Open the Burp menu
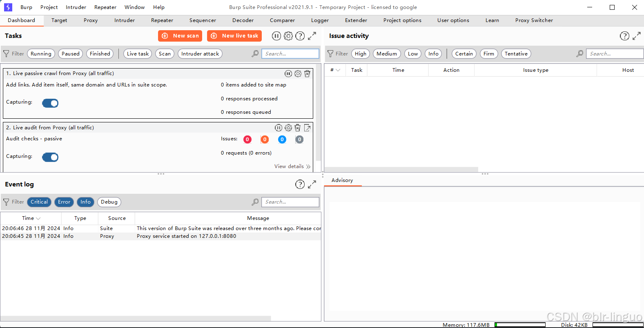Image resolution: width=644 pixels, height=328 pixels. pyautogui.click(x=27, y=7)
